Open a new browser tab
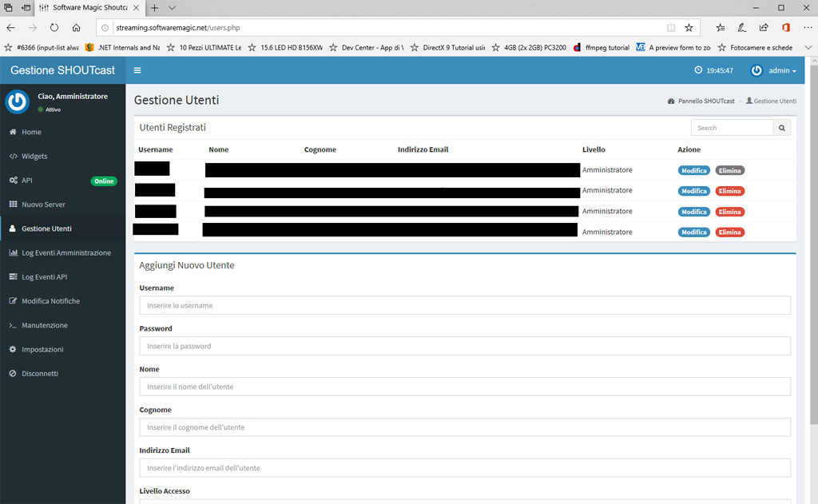Image resolution: width=818 pixels, height=504 pixels. [154, 8]
